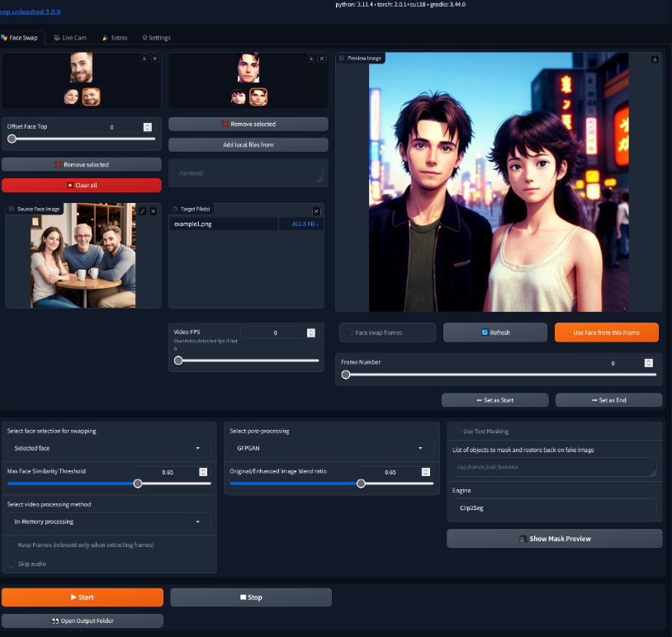
Task: Expand the GFPGAN post-processing dropdown
Action: 329,448
